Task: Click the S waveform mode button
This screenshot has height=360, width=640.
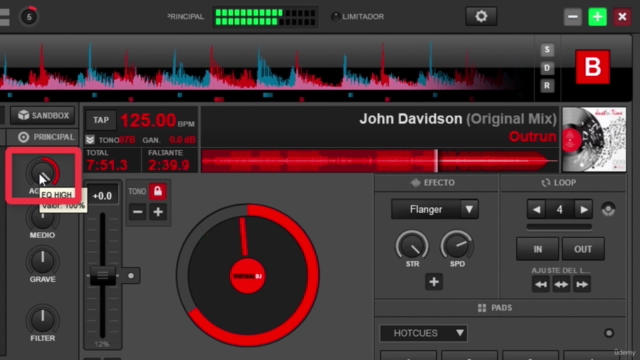Action: click(x=547, y=50)
